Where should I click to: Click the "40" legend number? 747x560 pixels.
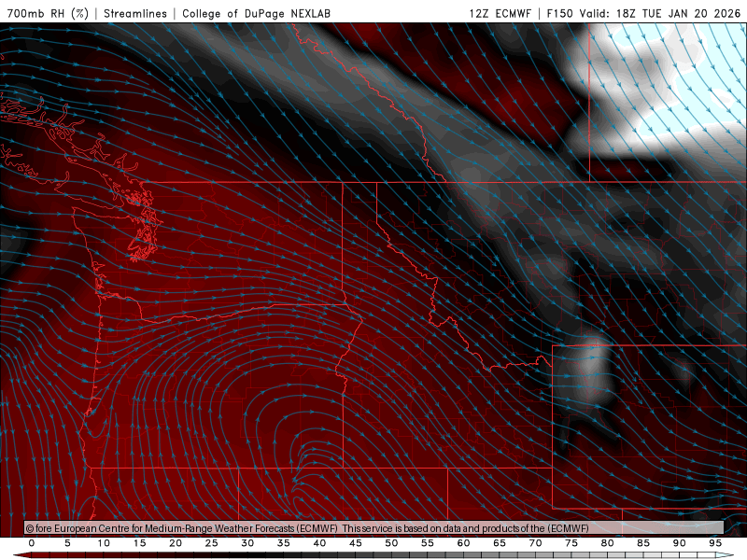click(319, 543)
